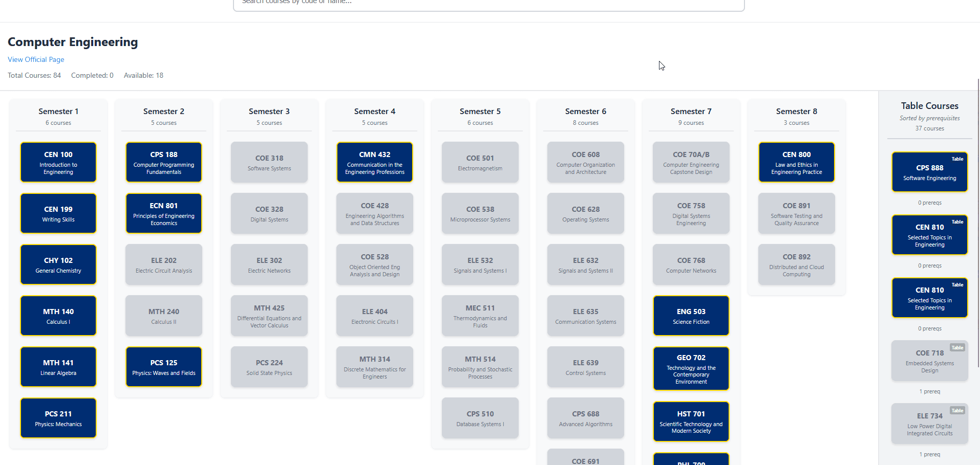The image size is (980, 465).
Task: Click the ELE 202 Electric Circuit Analysis card
Action: (164, 264)
